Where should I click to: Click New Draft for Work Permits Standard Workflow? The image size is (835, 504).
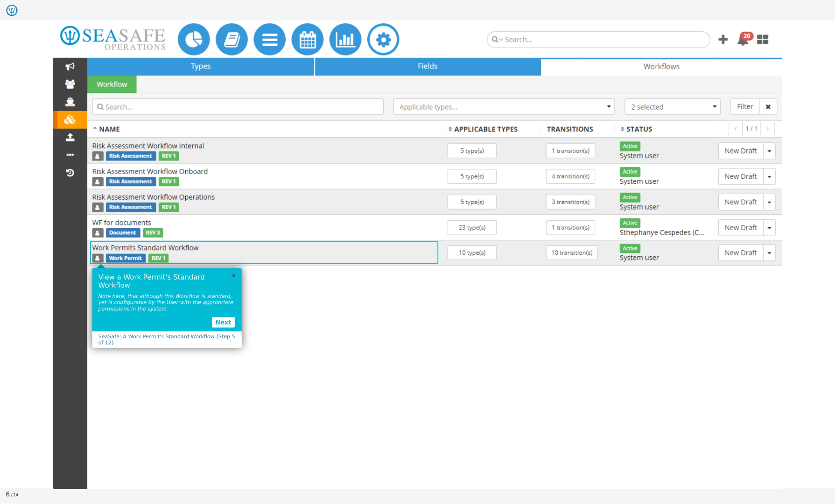[741, 253]
